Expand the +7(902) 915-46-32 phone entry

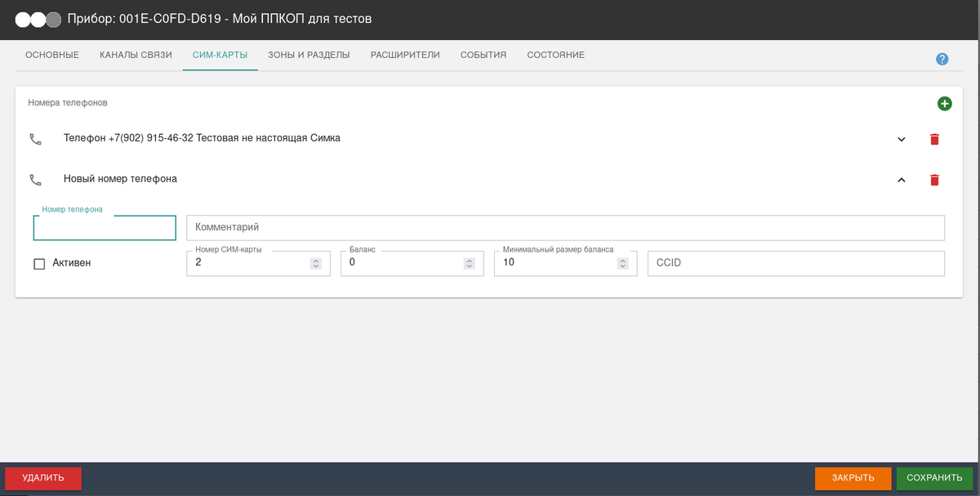[902, 139]
